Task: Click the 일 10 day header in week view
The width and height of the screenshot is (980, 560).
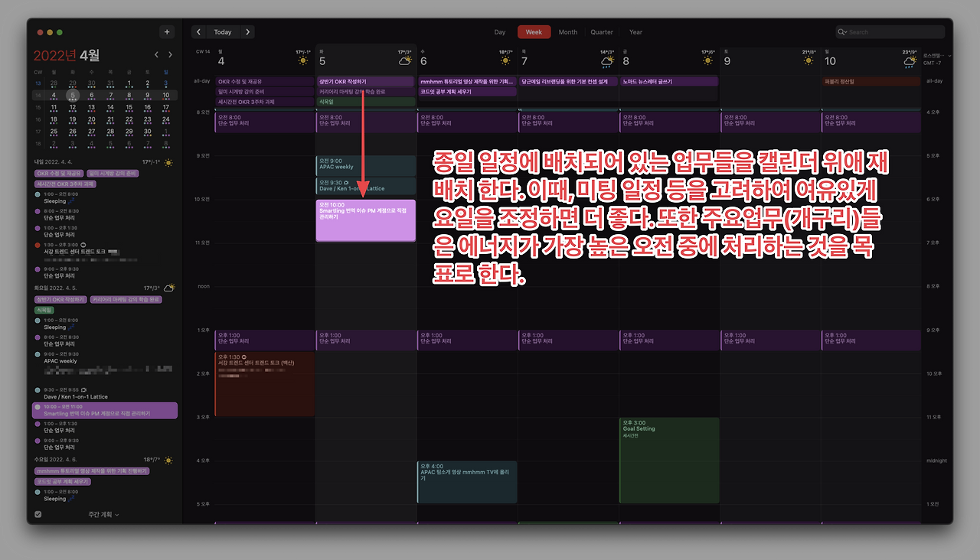Action: coord(830,59)
